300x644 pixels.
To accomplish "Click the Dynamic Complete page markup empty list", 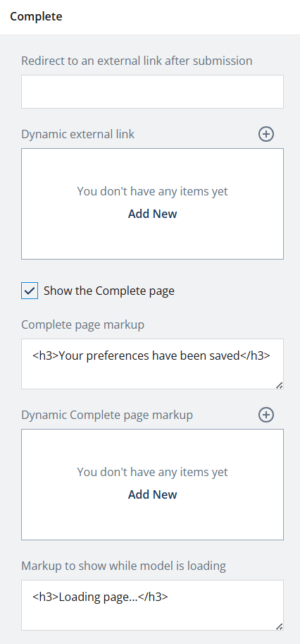I will (x=152, y=485).
